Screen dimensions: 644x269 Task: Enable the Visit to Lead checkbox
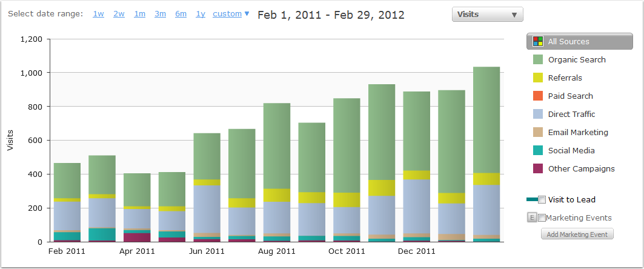(x=542, y=199)
